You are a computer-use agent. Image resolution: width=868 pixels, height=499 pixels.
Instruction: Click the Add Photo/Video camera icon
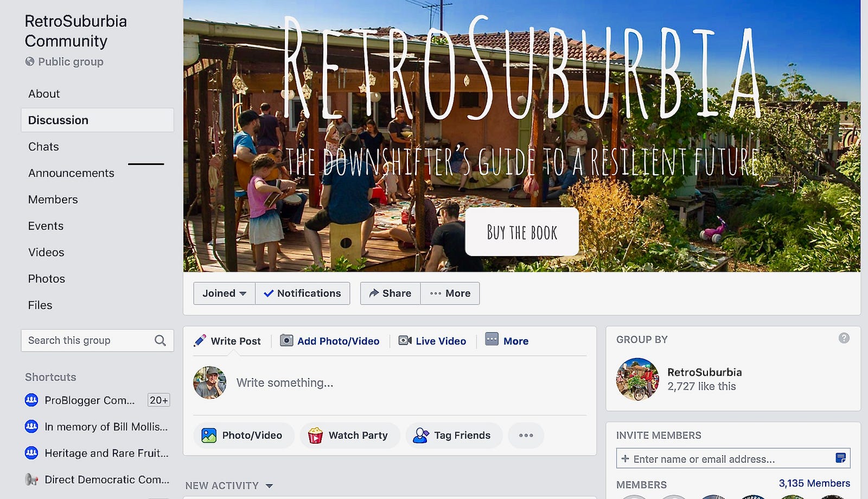(286, 341)
